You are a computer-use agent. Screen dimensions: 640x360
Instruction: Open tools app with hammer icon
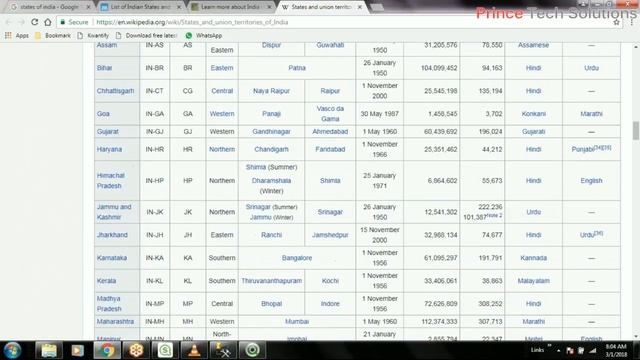point(223,350)
